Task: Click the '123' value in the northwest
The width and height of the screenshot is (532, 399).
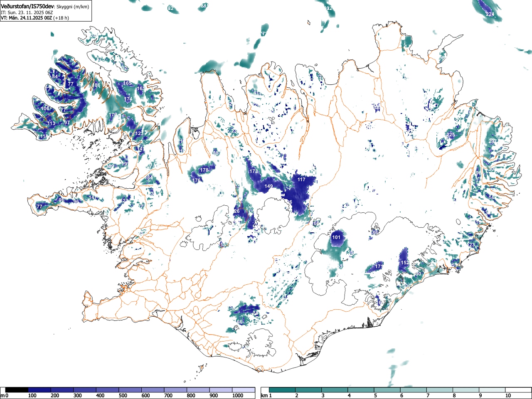Action: click(x=139, y=133)
